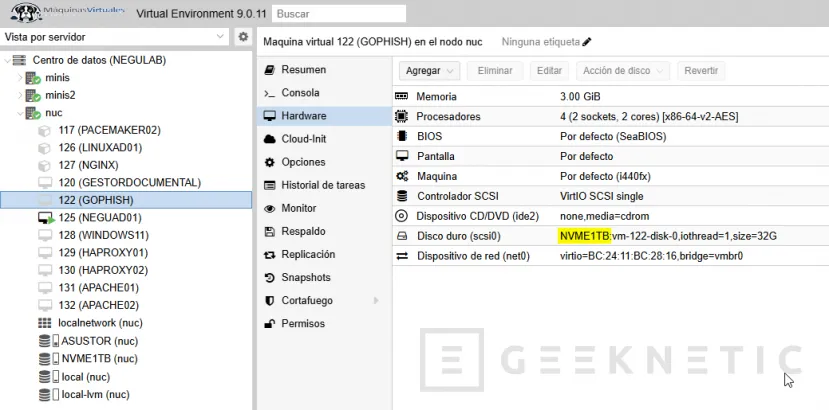This screenshot has width=829, height=410.
Task: Click the Maquina gears icon
Action: click(402, 176)
